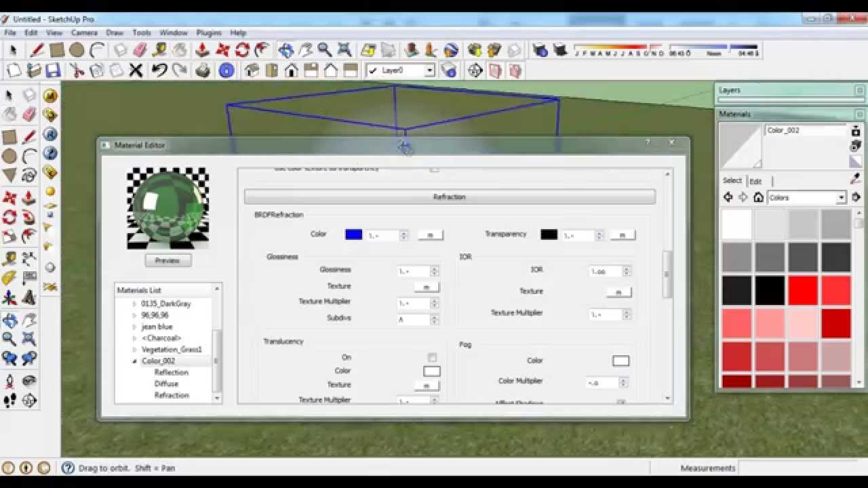This screenshot has width=868, height=488.
Task: Switch to Edit tab in Materials panel
Action: (x=755, y=181)
